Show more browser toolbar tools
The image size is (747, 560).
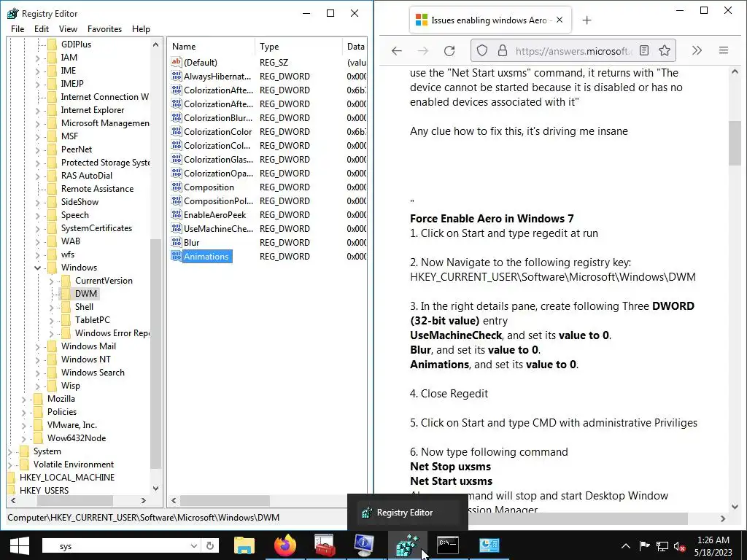click(697, 50)
